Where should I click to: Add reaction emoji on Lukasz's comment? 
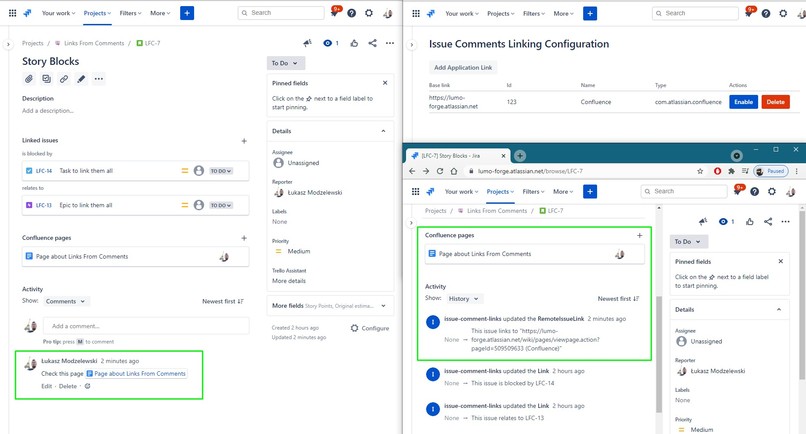[x=87, y=386]
